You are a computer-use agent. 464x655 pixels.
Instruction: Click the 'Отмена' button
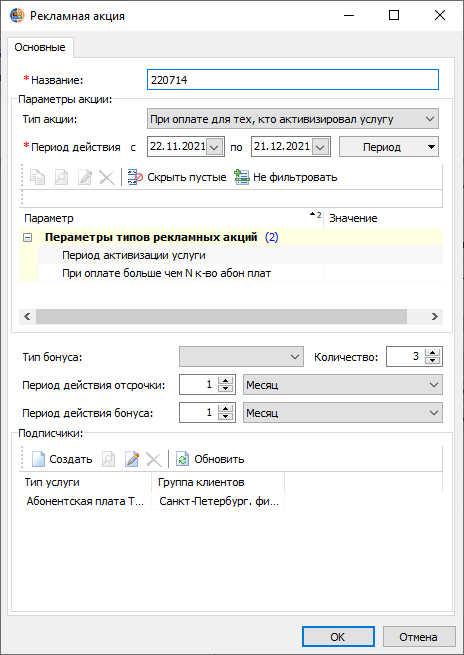click(418, 637)
